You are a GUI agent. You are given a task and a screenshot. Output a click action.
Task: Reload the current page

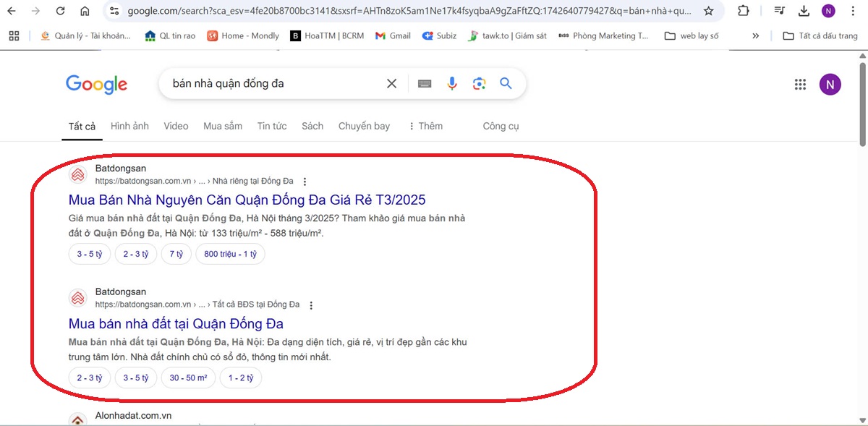click(60, 11)
